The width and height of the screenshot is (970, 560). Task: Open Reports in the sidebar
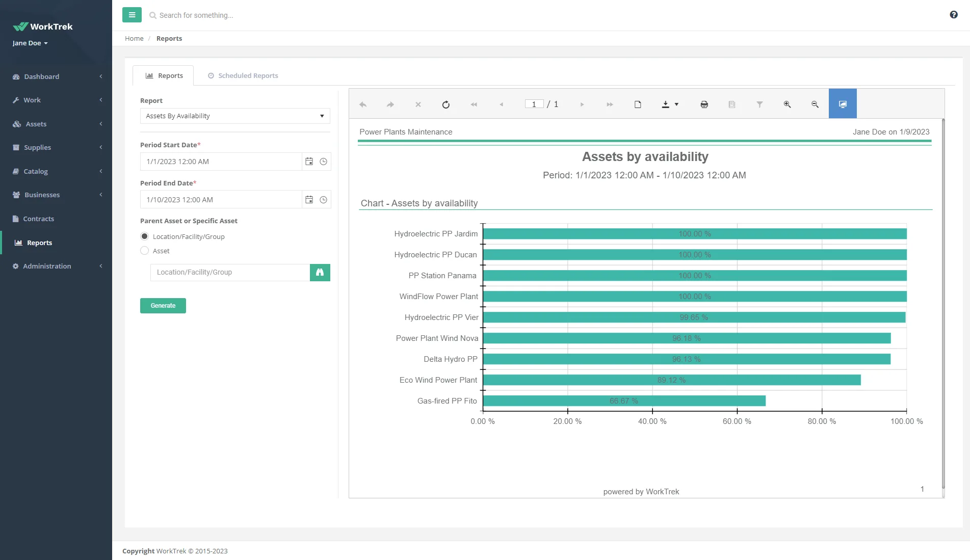point(56,243)
